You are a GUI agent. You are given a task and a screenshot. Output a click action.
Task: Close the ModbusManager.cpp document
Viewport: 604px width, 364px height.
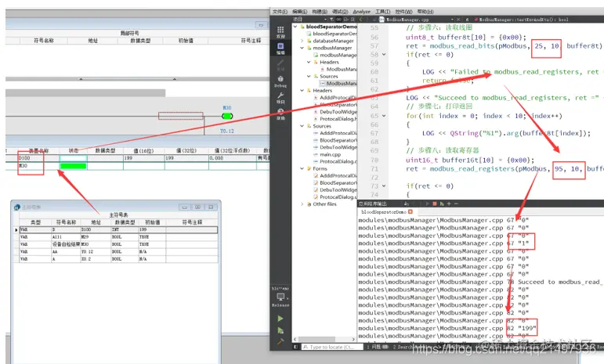[458, 20]
